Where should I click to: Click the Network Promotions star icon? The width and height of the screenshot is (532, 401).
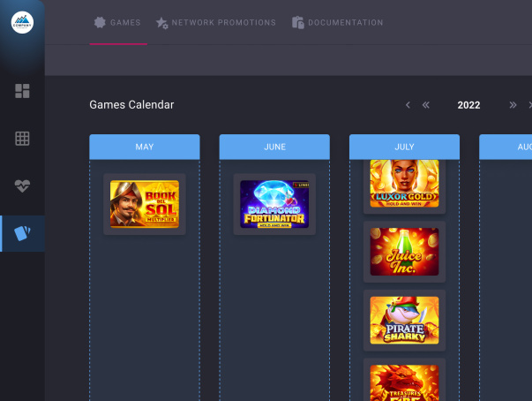(161, 23)
